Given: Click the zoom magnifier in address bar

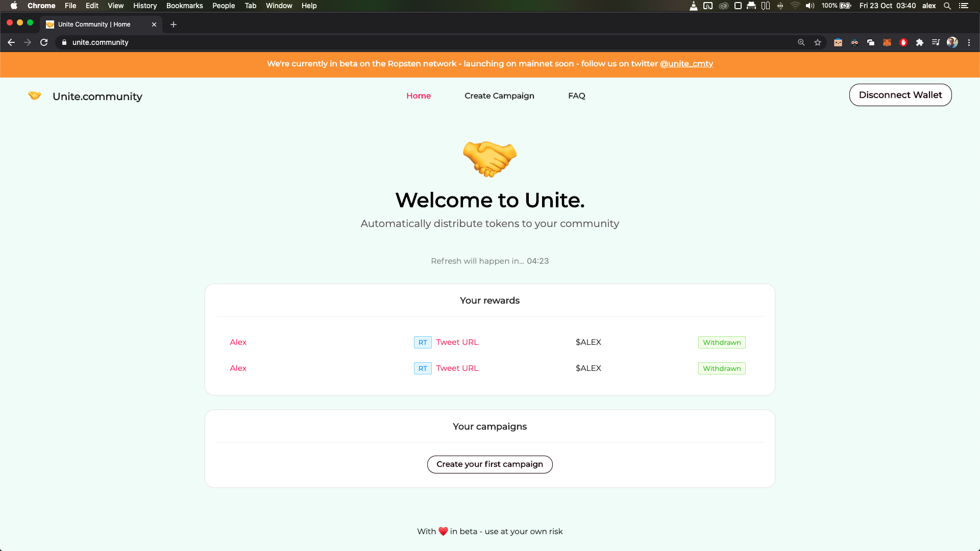Looking at the screenshot, I should pos(801,42).
